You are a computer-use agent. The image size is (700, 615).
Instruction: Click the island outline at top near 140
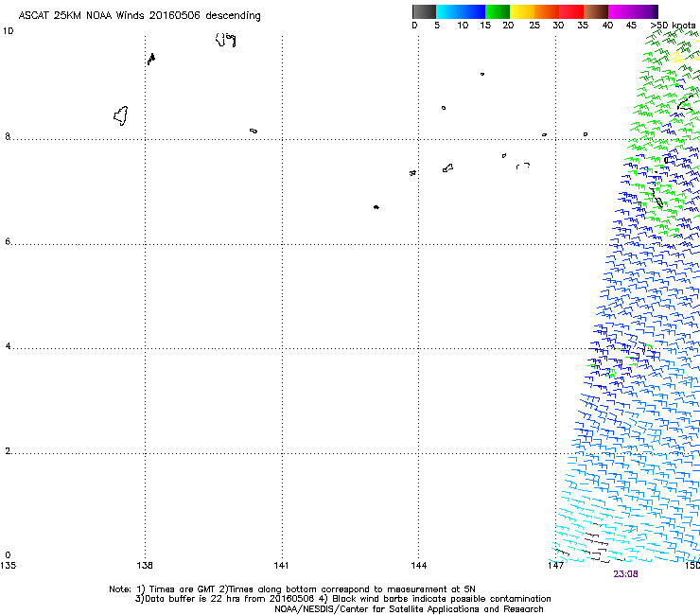tap(225, 40)
